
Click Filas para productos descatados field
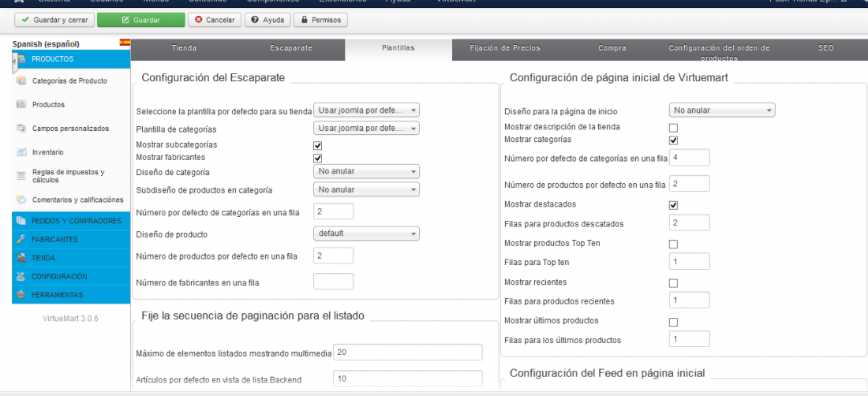[x=689, y=223]
